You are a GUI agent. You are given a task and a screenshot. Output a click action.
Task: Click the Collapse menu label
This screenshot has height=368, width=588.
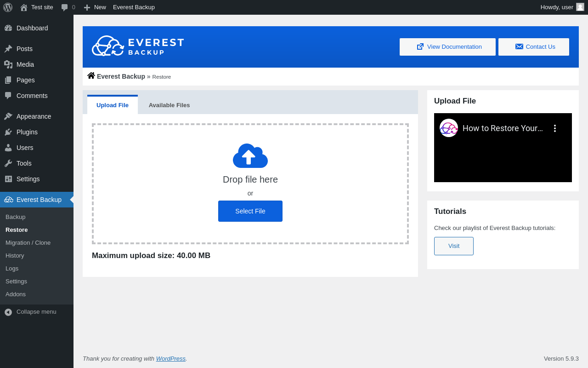coord(36,311)
